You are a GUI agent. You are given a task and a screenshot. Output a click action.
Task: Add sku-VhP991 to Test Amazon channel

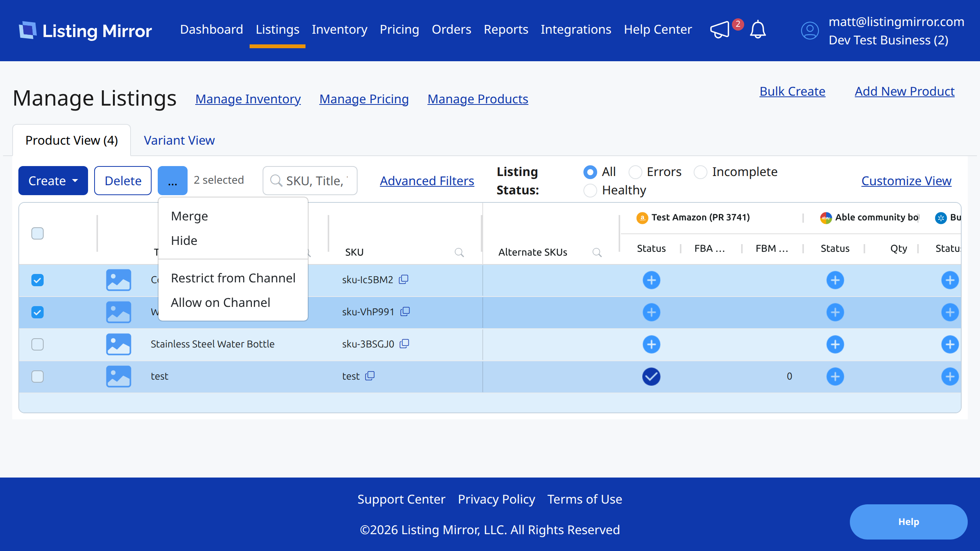point(651,312)
